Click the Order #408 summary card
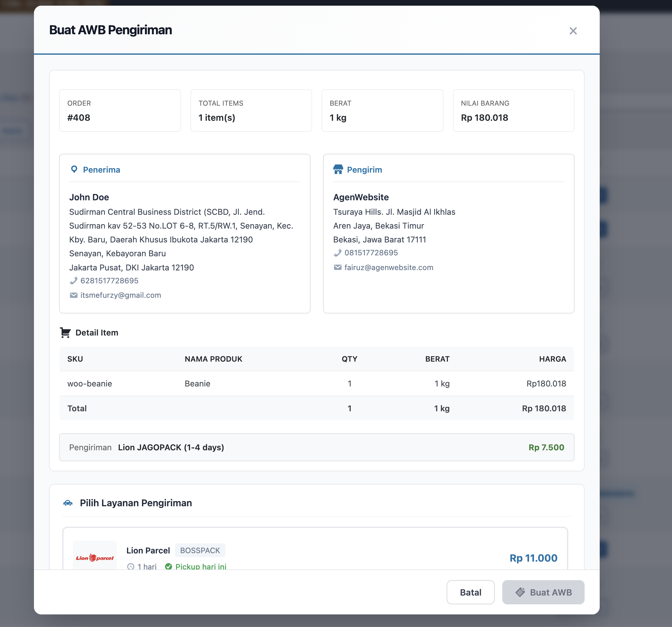The height and width of the screenshot is (627, 672). click(120, 111)
